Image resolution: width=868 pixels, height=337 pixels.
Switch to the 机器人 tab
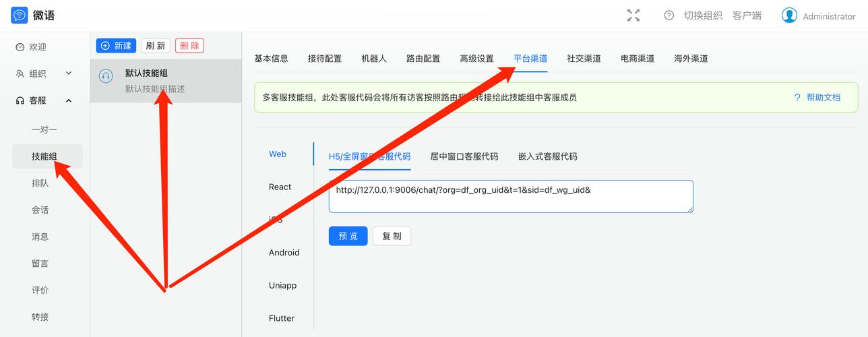[374, 59]
